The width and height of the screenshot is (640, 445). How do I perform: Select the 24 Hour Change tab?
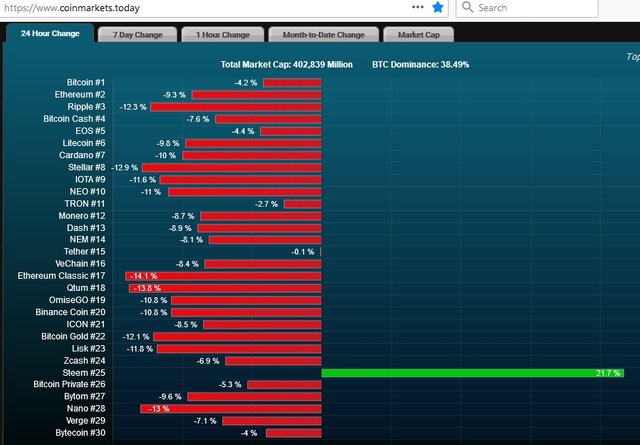50,33
